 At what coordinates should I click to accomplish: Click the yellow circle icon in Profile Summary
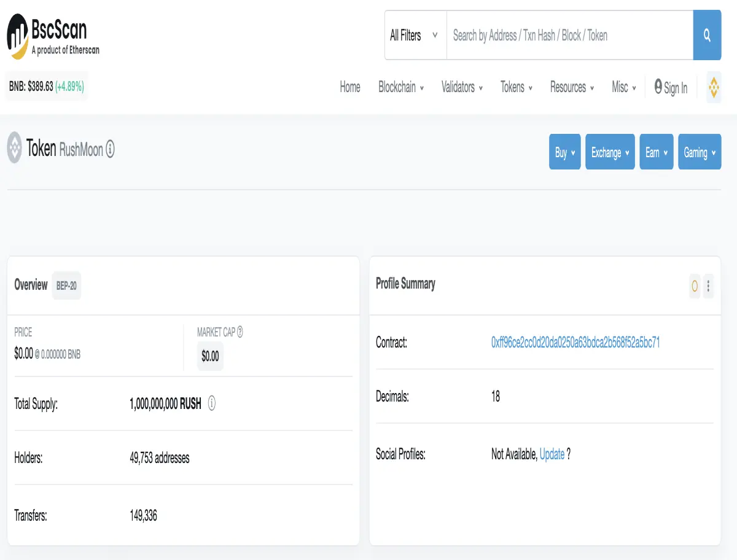695,286
